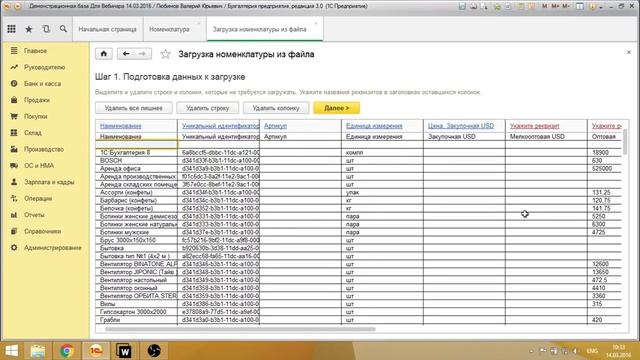Select the 1С Бухгалтерия 8 cell

click(137, 152)
